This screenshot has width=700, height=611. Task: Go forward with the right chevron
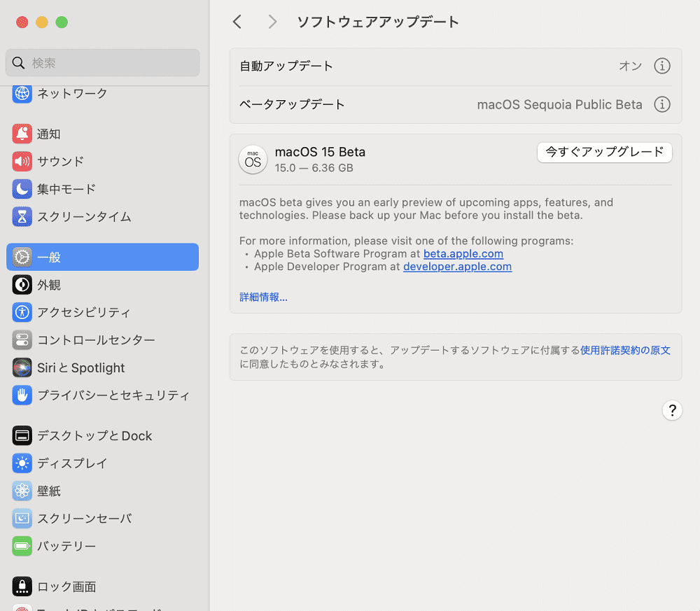click(x=272, y=22)
